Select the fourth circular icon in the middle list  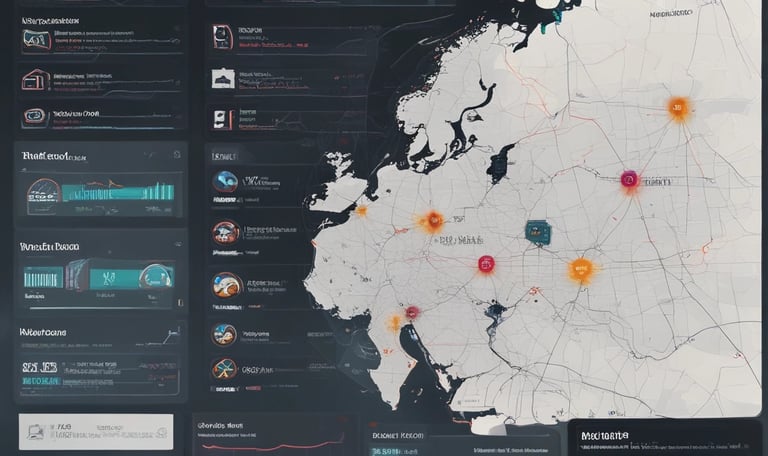tap(224, 335)
